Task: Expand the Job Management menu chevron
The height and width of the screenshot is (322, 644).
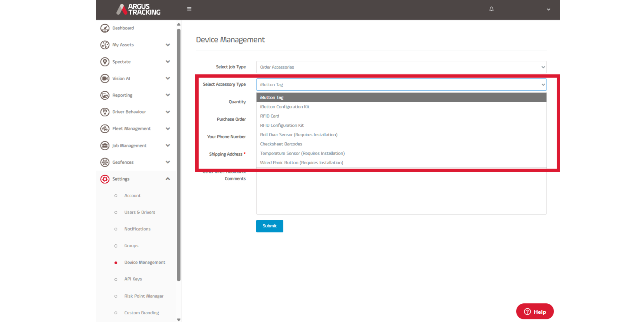Action: pyautogui.click(x=168, y=146)
